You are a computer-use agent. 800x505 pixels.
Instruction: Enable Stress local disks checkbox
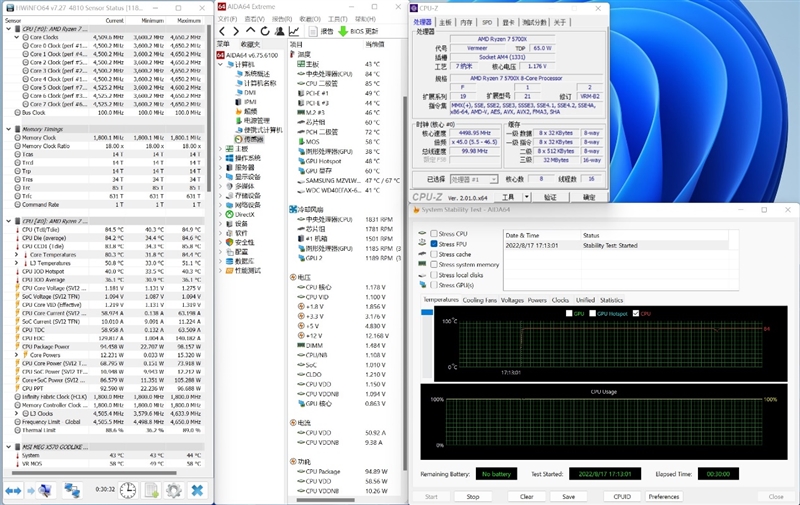pos(434,274)
